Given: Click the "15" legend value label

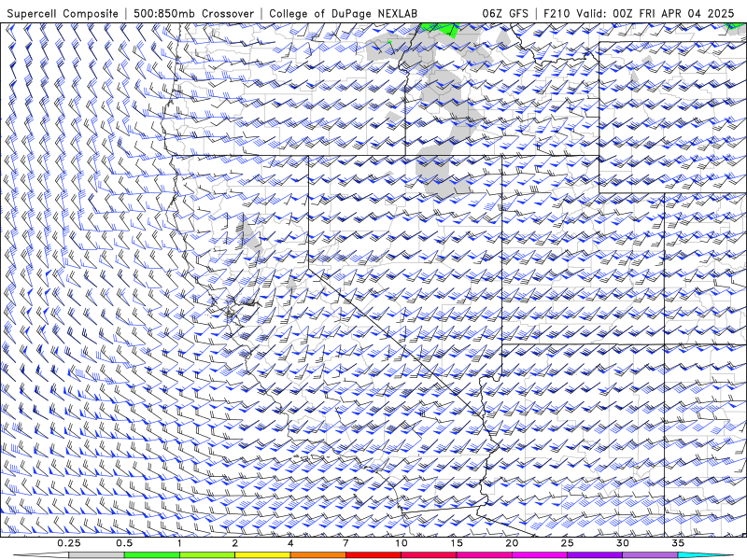Looking at the screenshot, I should click(x=457, y=543).
